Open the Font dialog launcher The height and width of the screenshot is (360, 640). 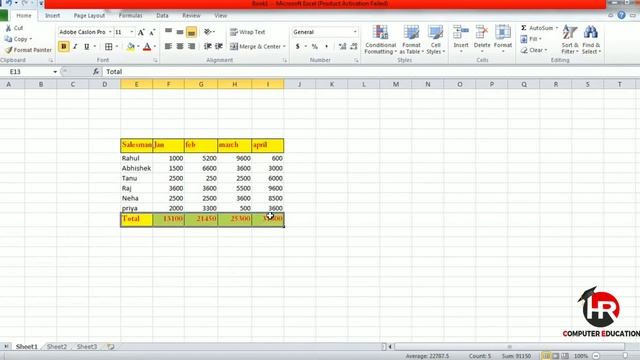[156, 60]
